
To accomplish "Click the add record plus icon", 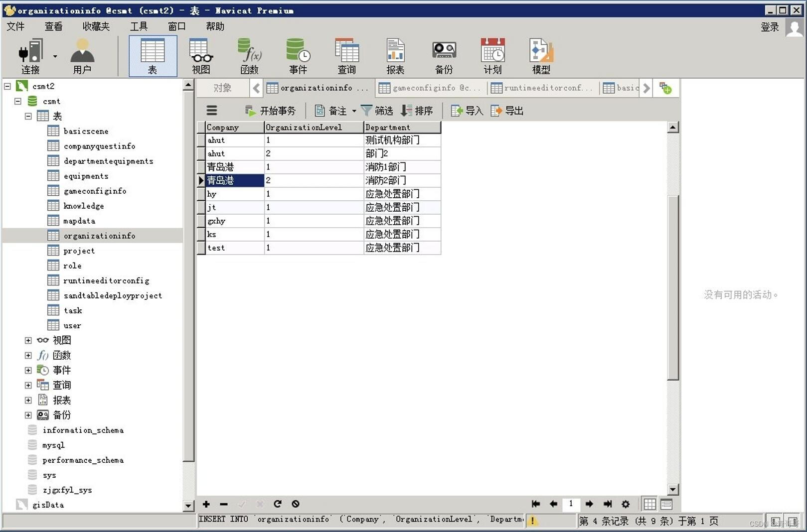I will pos(206,504).
